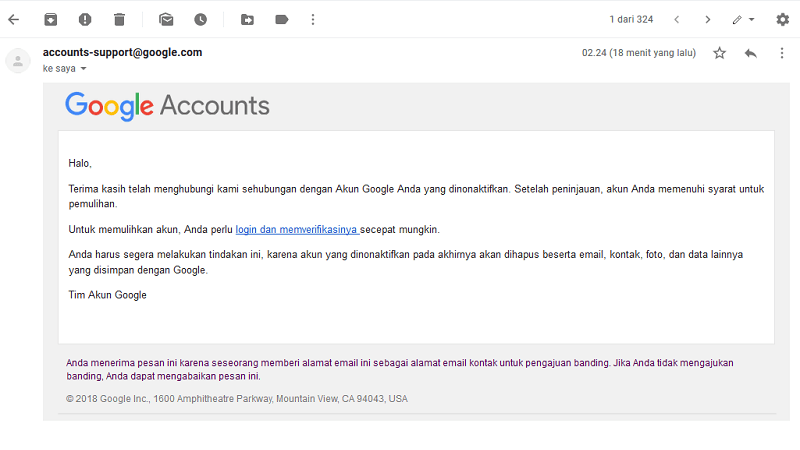Image resolution: width=800 pixels, height=450 pixels.
Task: Open the settings gear
Action: [x=783, y=20]
